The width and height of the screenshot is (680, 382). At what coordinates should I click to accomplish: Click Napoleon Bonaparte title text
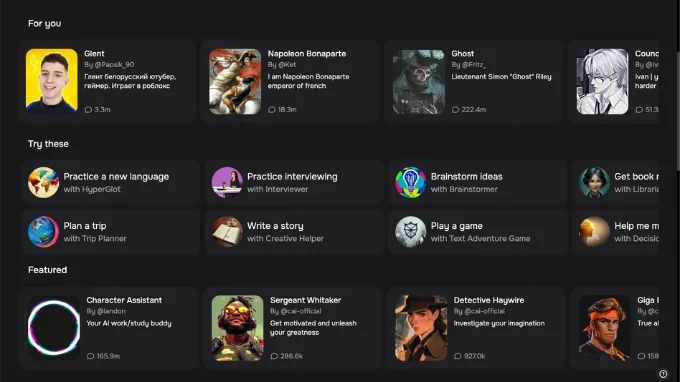tap(307, 54)
